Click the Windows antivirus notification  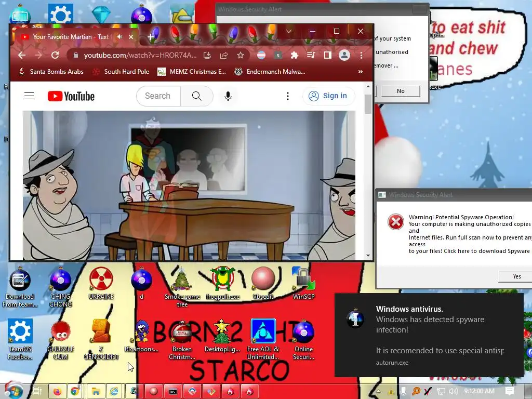coord(429,335)
